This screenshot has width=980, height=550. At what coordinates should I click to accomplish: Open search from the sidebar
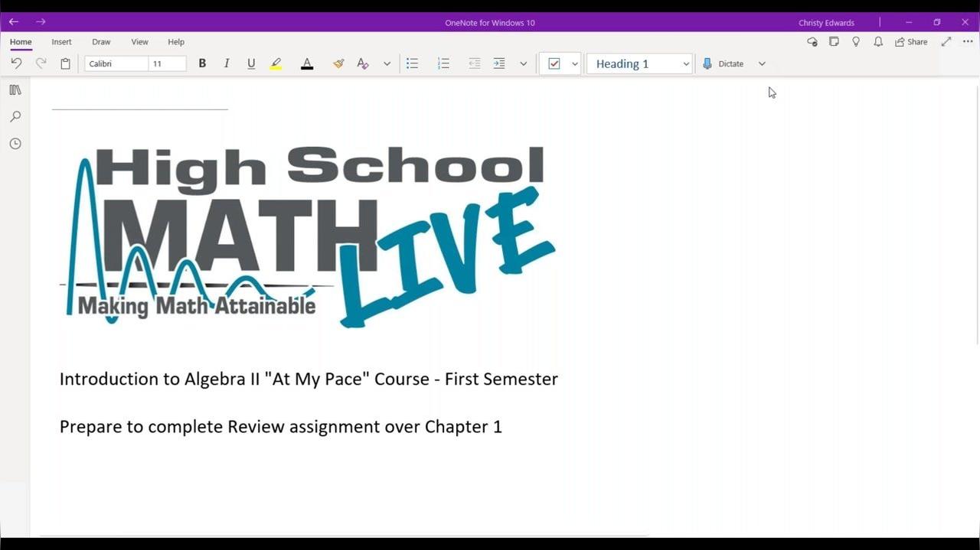tap(15, 117)
